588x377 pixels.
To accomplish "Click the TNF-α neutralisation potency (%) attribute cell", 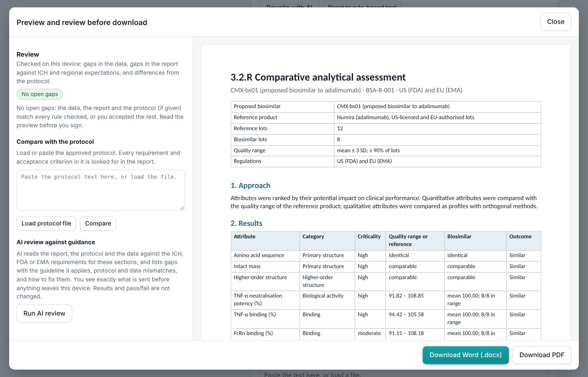I will [x=265, y=300].
